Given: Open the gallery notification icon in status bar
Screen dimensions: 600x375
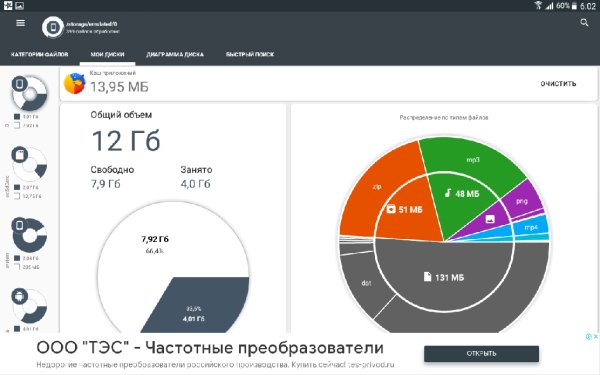Looking at the screenshot, I should click(19, 5).
